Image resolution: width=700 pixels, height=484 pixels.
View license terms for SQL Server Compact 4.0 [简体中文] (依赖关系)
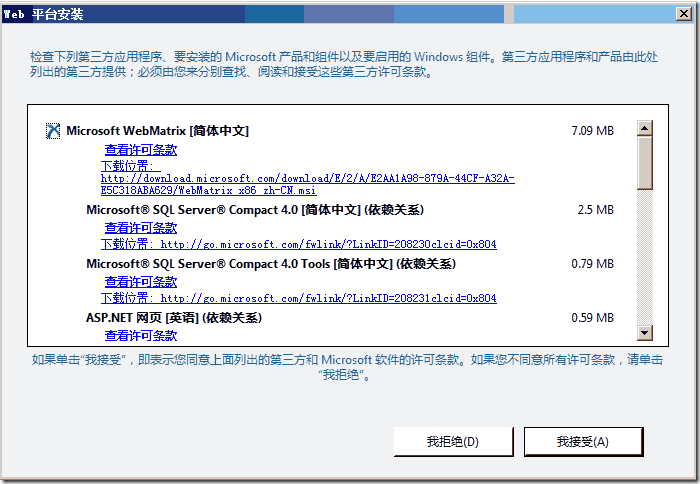pos(141,228)
